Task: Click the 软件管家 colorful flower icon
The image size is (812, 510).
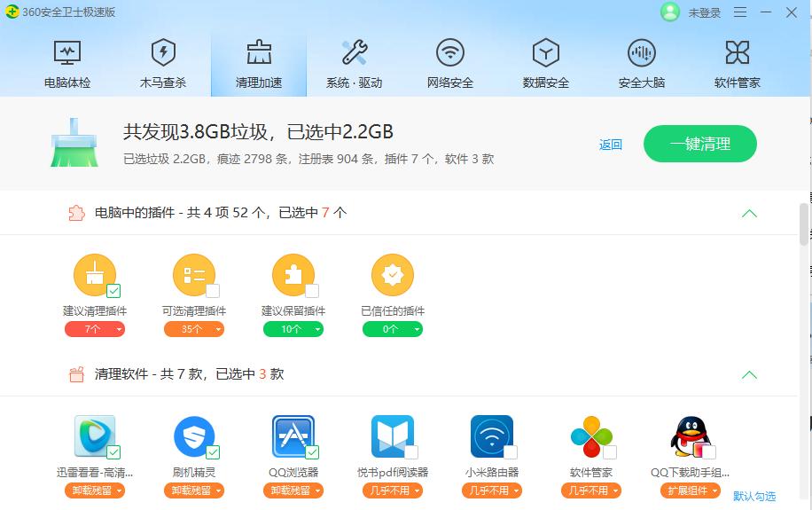Action: [x=591, y=435]
